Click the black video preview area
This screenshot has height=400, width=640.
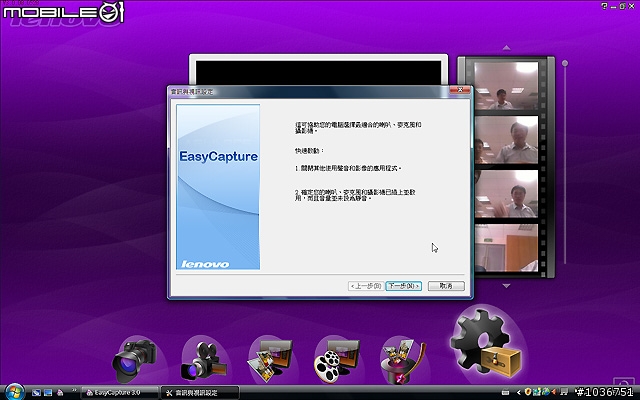coord(318,73)
